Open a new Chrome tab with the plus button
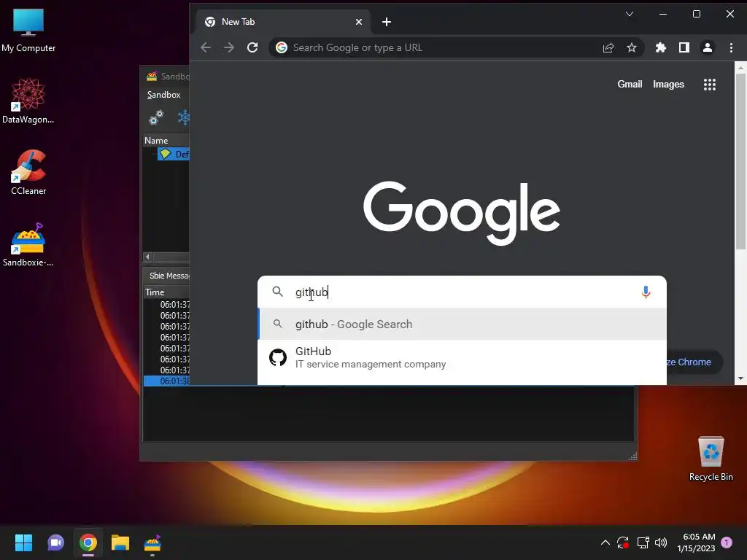747x560 pixels. (387, 22)
